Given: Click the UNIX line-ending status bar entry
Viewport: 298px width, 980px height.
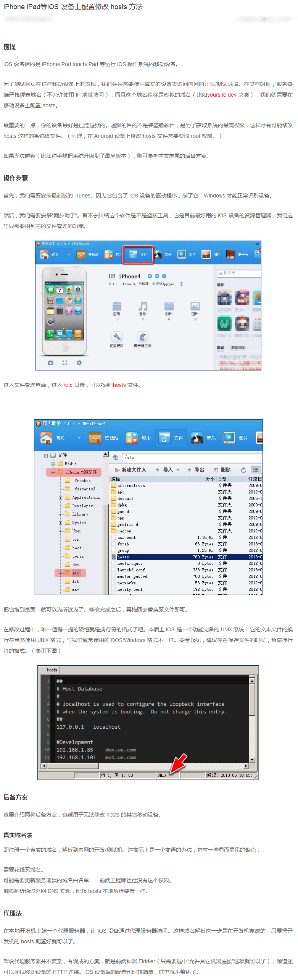Looking at the screenshot, I should click(168, 775).
